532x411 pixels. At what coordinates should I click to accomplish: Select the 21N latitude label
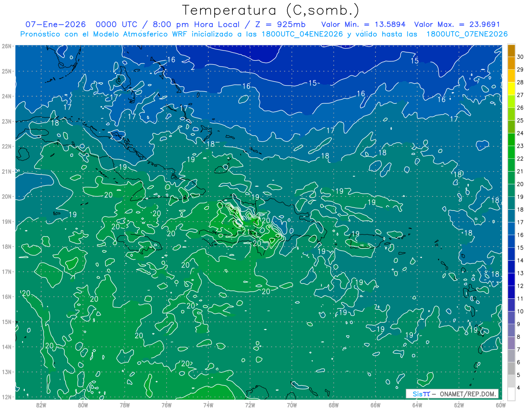pos(7,171)
